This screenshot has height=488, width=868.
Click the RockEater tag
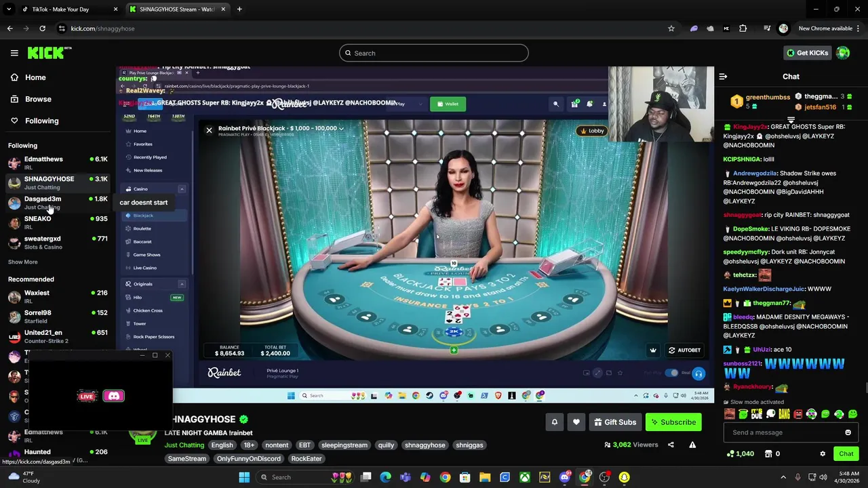pos(307,459)
